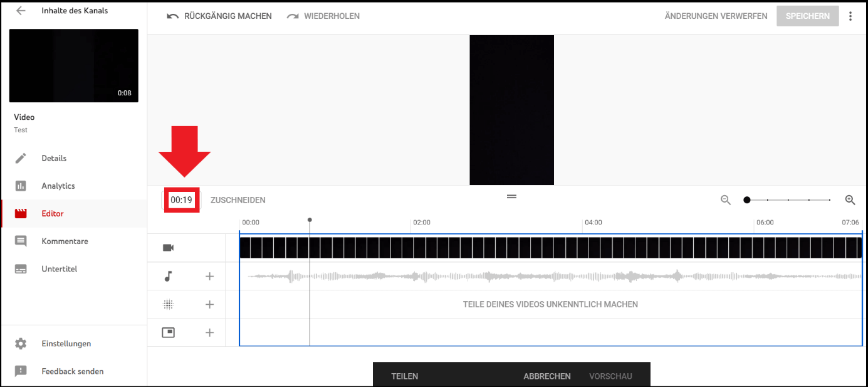Screen dimensions: 868x387
Task: Open the Untertitel subtitles icon
Action: click(x=21, y=268)
